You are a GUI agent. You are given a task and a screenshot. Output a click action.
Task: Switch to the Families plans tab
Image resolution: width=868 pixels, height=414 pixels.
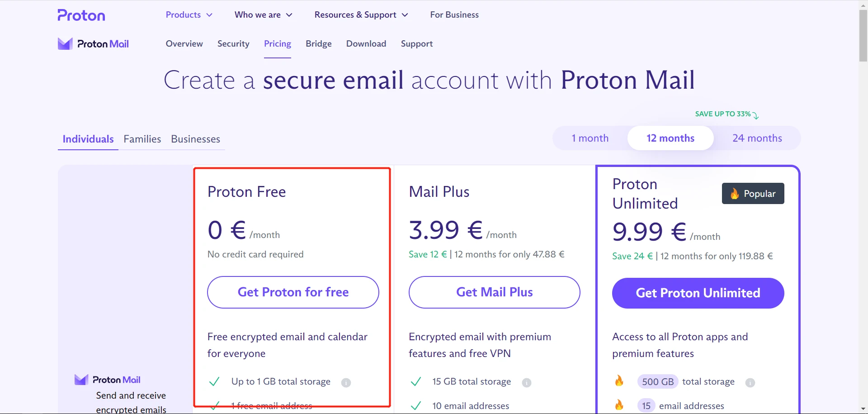coord(142,139)
